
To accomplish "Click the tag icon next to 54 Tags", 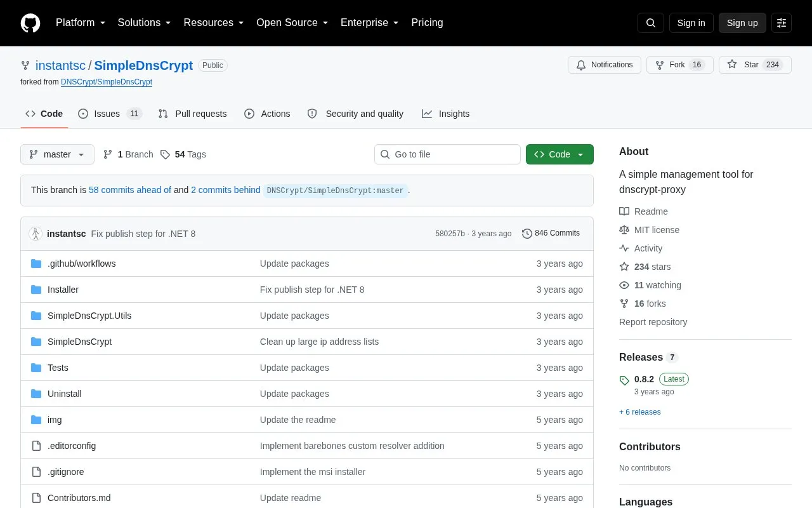I will [165, 154].
